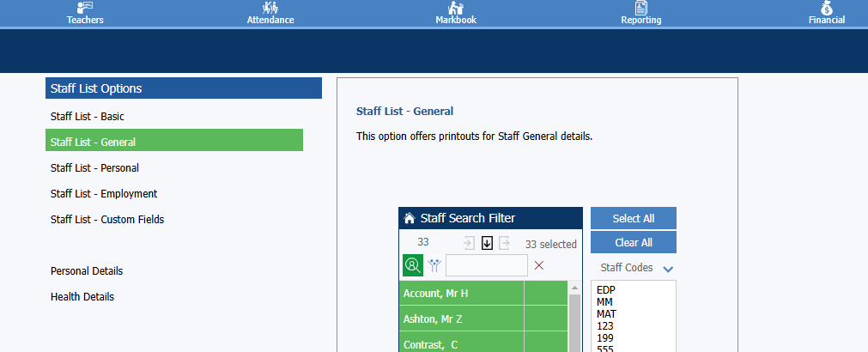Viewport: 868px width, 352px height.
Task: Click into the staff search text field
Action: coord(487,265)
